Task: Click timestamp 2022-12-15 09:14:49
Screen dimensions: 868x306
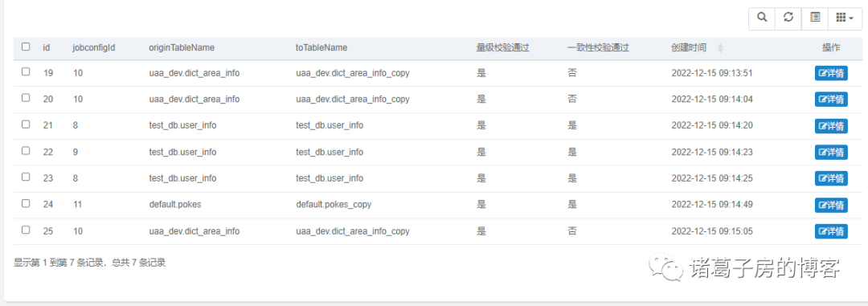Action: pos(712,205)
